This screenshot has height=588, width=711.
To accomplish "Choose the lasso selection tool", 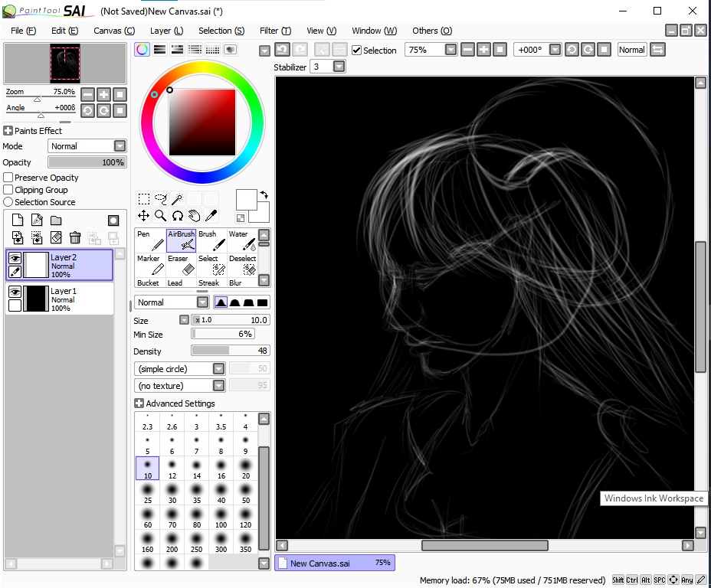I will (x=161, y=199).
